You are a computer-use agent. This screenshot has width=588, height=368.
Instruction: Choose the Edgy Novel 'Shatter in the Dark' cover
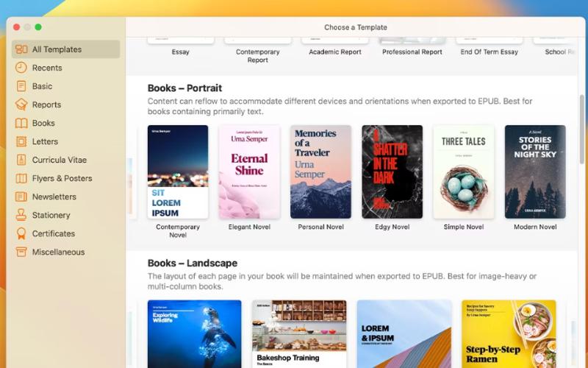(392, 171)
